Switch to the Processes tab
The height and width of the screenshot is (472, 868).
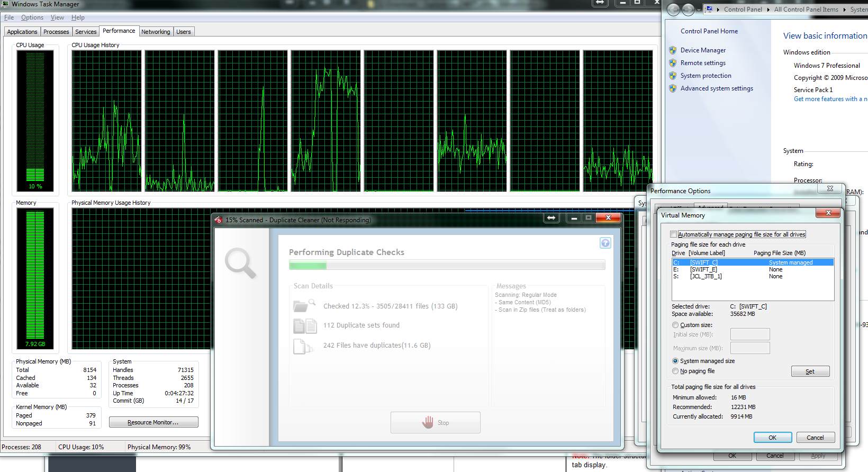tap(56, 32)
